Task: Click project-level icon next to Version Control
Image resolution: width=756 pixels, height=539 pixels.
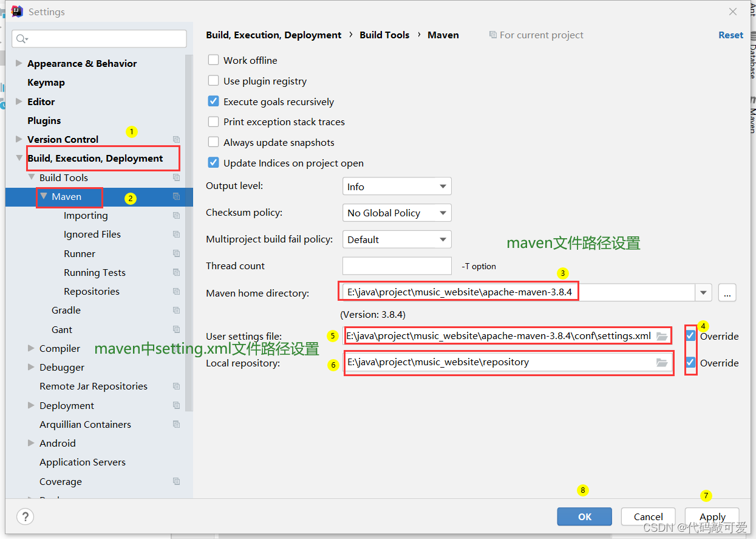Action: pyautogui.click(x=176, y=140)
